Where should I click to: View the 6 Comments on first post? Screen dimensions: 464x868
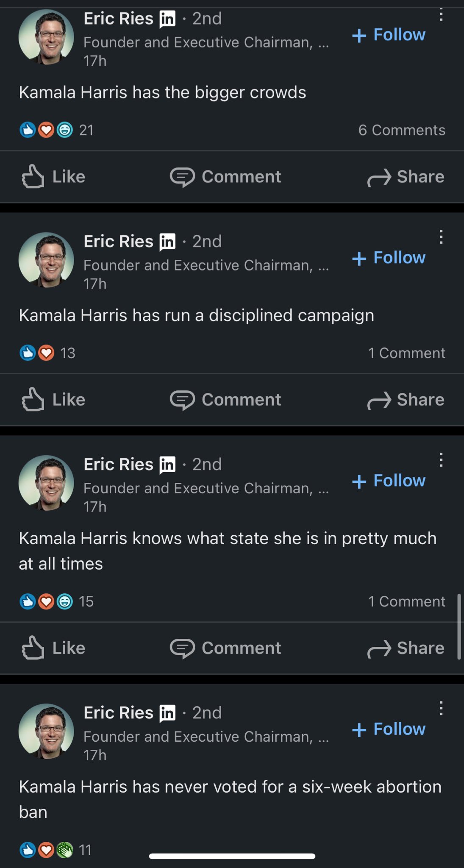point(402,130)
